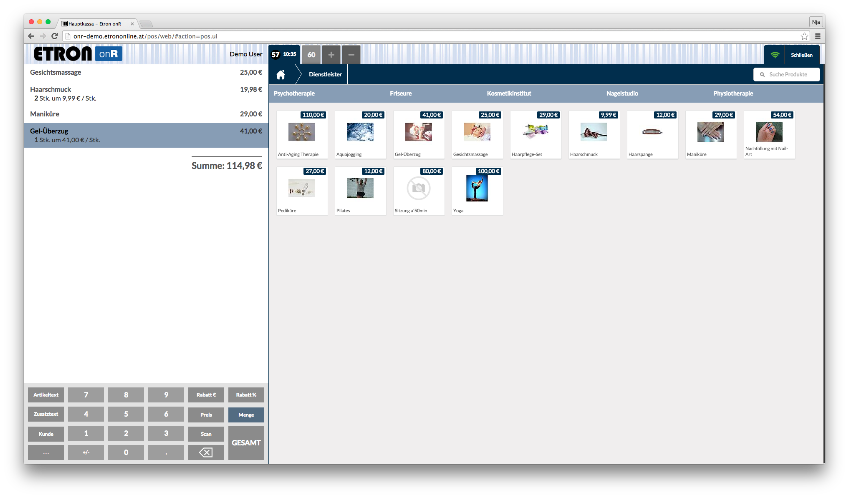Remove current order with minus icon
849x498 pixels.
(x=351, y=54)
